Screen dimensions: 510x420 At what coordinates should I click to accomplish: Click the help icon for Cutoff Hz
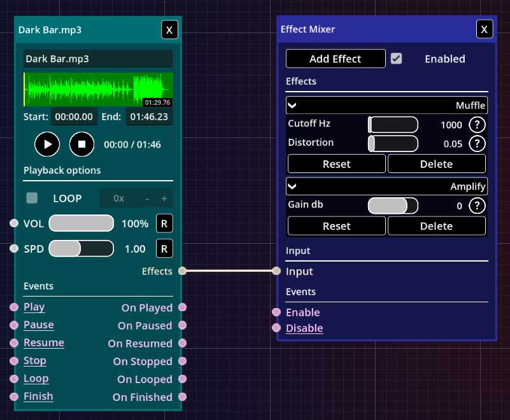coord(477,125)
